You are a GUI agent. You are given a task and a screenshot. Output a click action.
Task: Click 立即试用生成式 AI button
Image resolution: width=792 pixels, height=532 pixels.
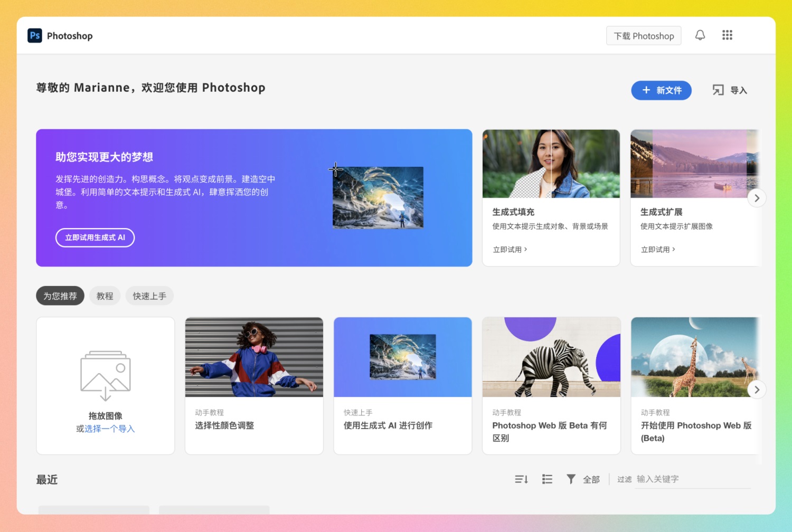pos(95,237)
